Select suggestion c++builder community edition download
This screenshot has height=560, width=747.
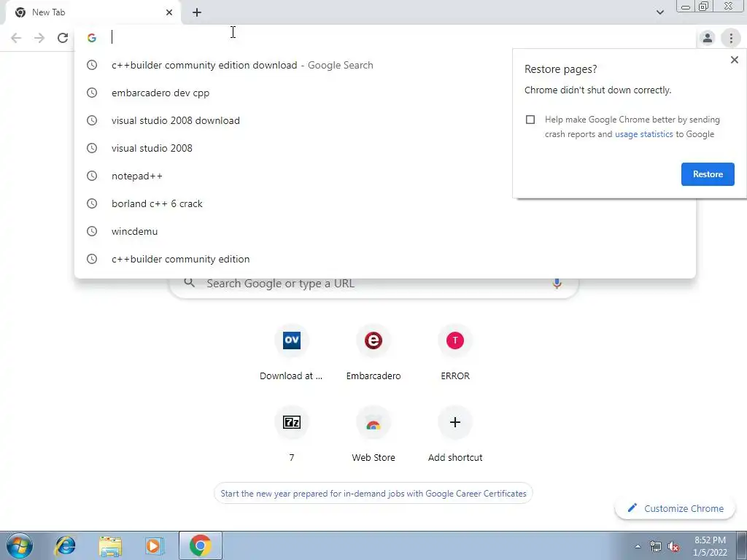(385, 65)
